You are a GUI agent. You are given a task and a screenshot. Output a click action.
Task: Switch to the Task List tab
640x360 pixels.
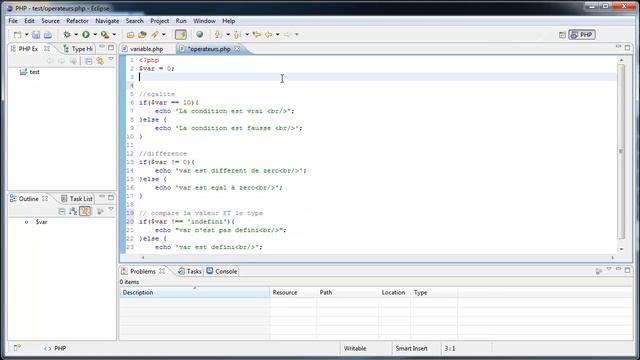coord(77,199)
